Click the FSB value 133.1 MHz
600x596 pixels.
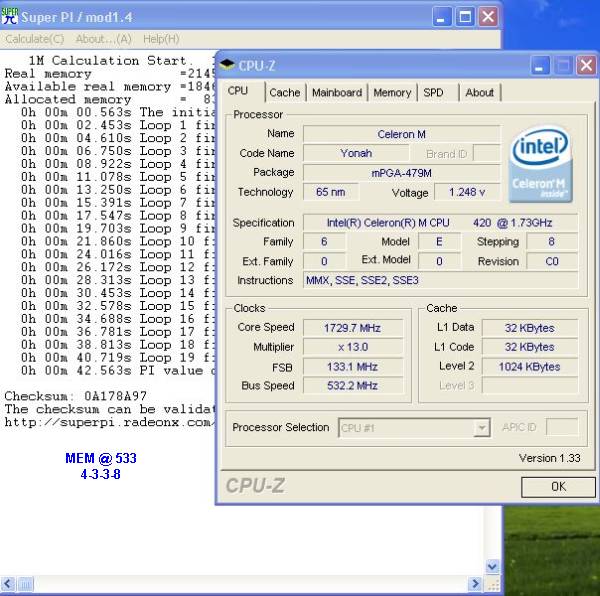tap(353, 367)
